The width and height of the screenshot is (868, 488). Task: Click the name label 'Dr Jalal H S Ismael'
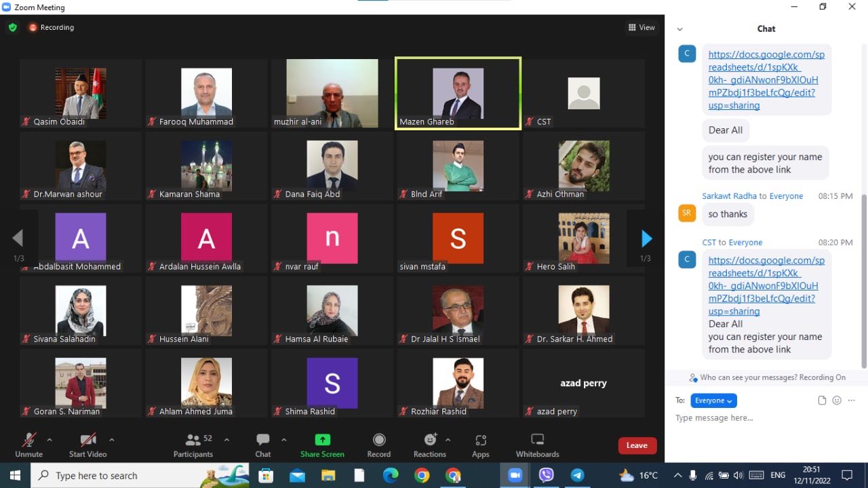[x=446, y=339]
